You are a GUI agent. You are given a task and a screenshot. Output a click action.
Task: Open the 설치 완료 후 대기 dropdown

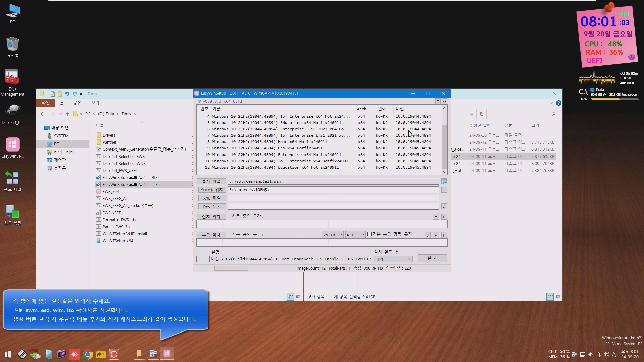pyautogui.click(x=393, y=259)
